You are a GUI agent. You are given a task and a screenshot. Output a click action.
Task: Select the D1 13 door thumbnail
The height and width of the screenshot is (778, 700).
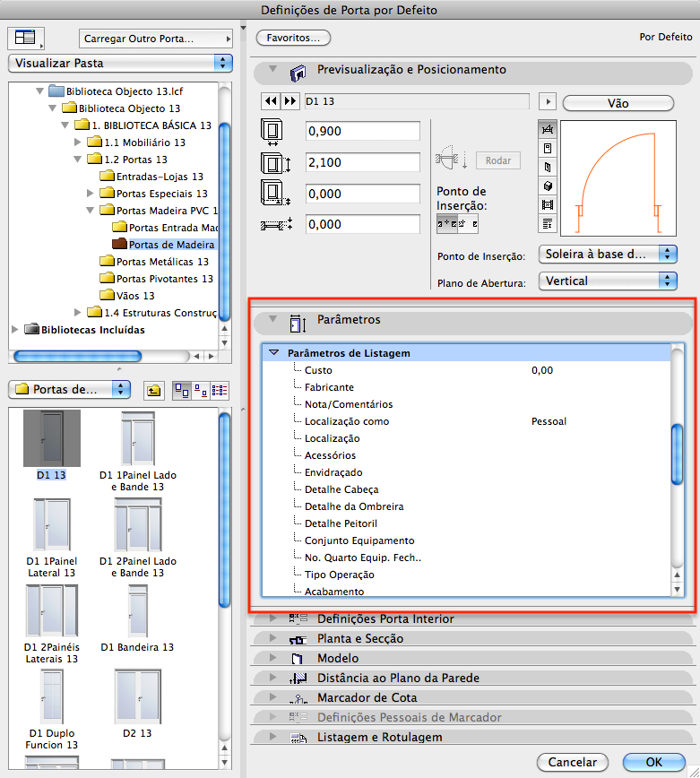click(x=52, y=438)
